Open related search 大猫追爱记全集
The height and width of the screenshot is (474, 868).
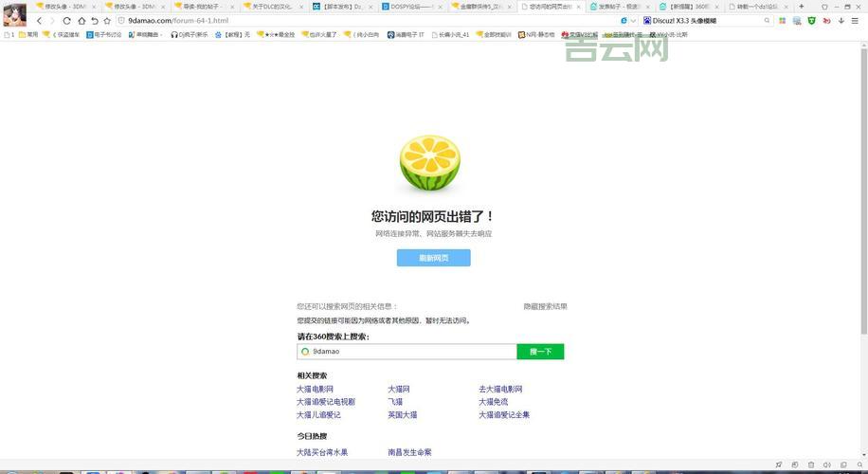tap(504, 415)
